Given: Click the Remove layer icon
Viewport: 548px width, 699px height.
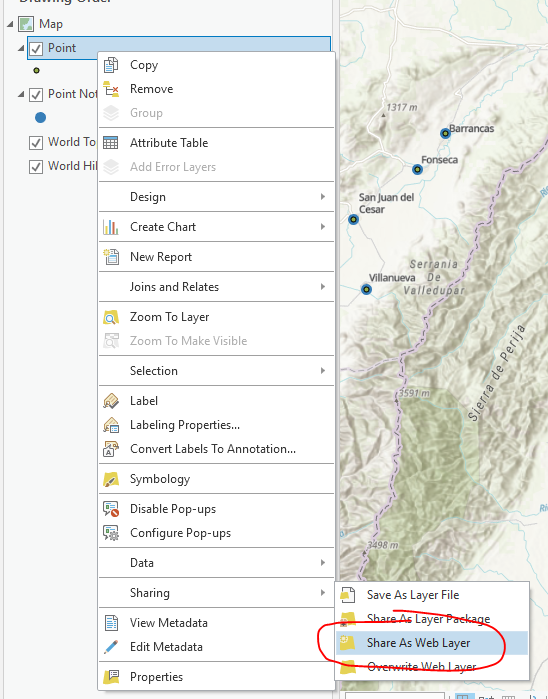Looking at the screenshot, I should pos(111,89).
